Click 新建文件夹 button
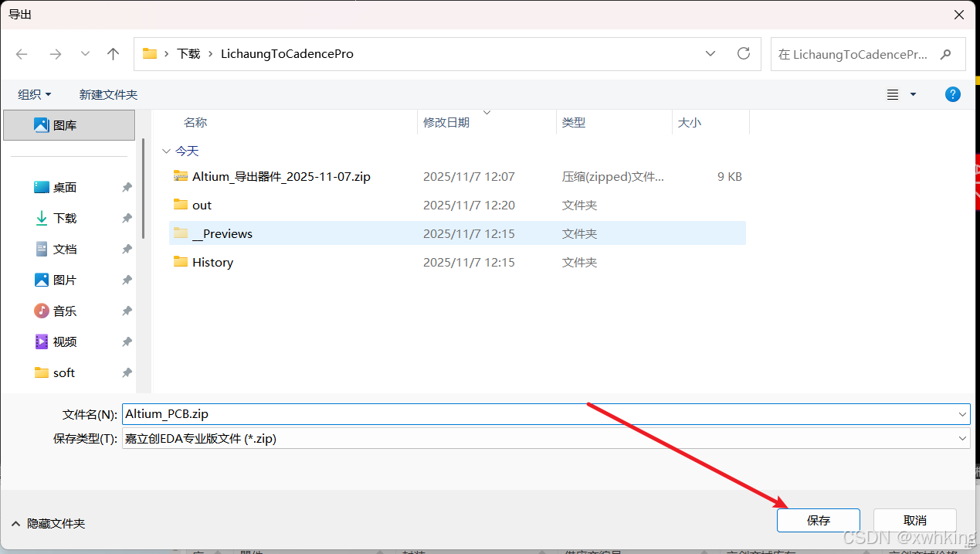The image size is (980, 554). [x=108, y=94]
